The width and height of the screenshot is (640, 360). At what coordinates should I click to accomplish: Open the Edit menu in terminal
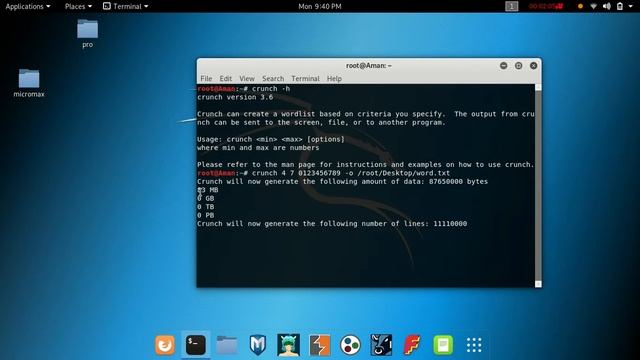225,78
